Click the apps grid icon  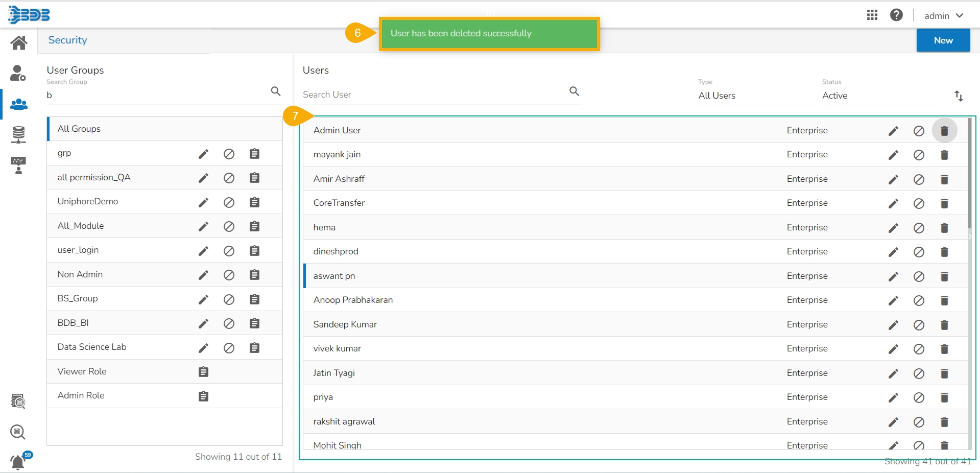click(872, 15)
